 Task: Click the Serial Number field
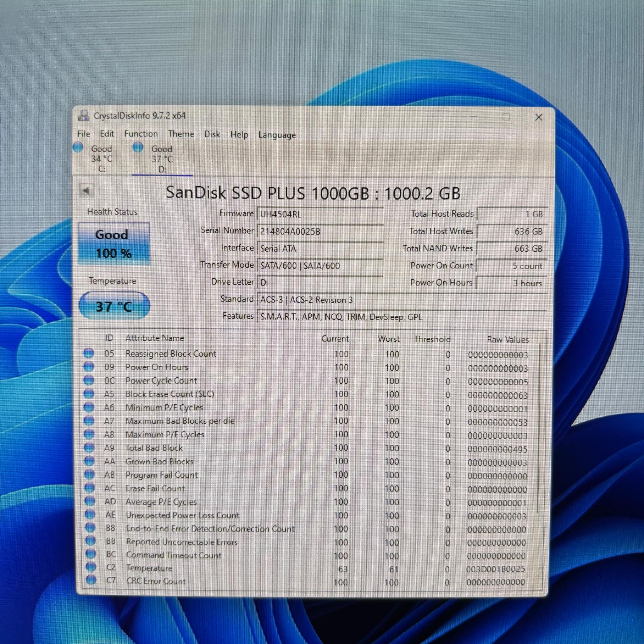[x=320, y=231]
